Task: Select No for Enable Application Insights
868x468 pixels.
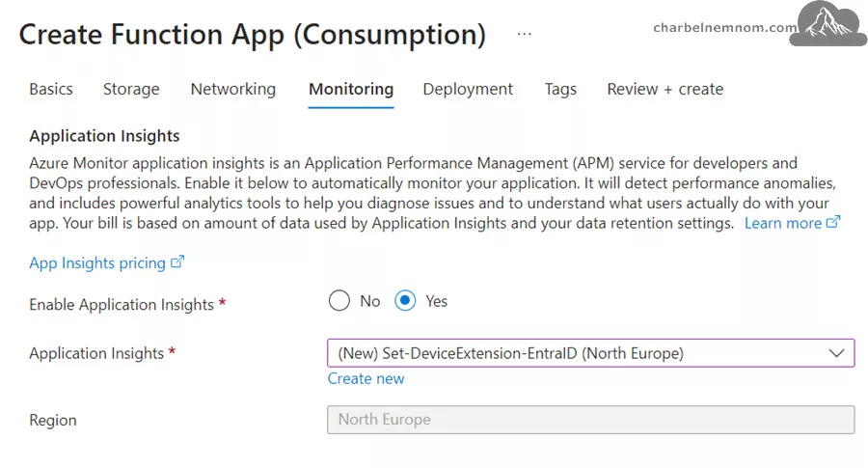Action: (339, 301)
